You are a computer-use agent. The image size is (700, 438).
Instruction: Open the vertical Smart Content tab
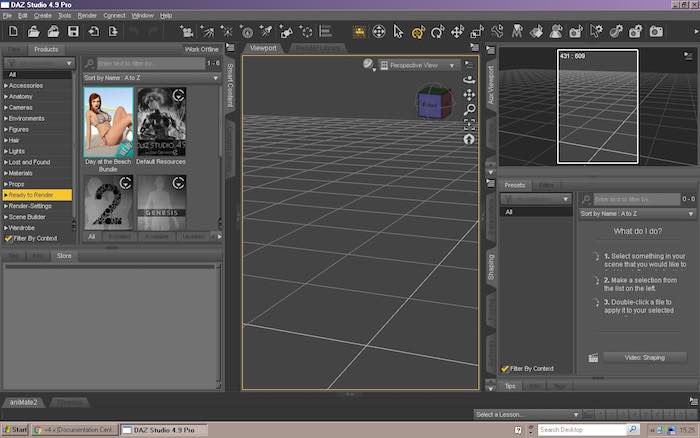(230, 85)
